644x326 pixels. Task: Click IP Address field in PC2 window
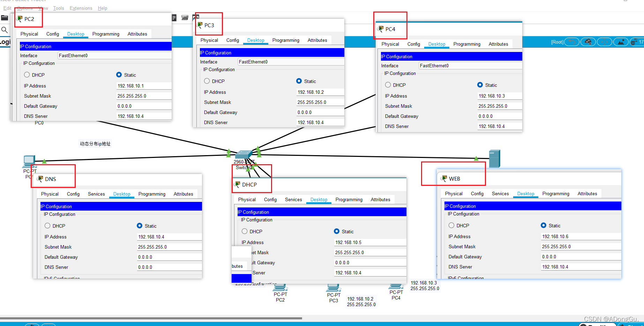point(144,86)
